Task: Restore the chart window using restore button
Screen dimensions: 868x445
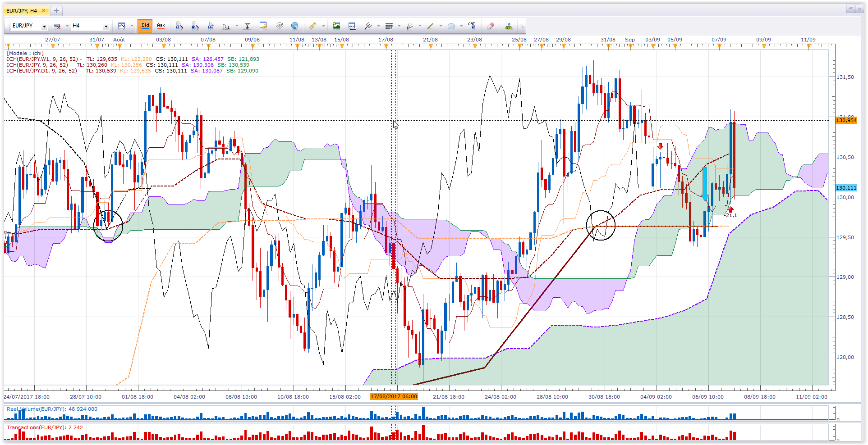Action: (850, 9)
